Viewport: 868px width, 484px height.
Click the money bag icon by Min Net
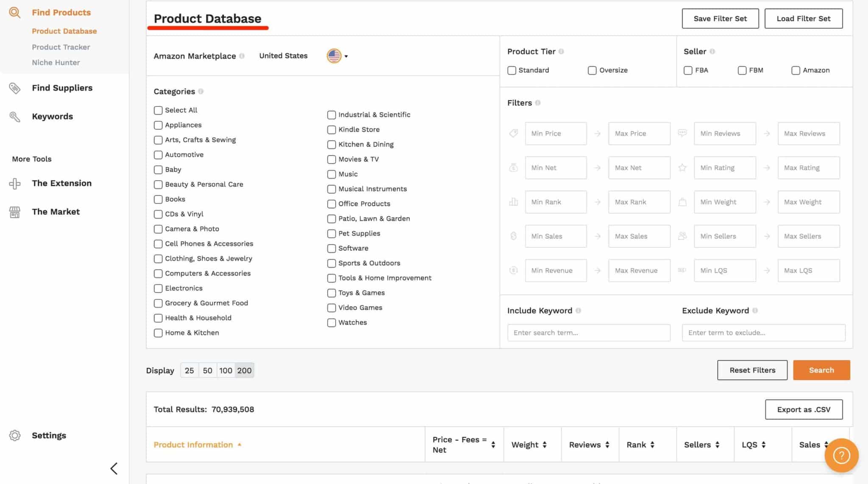pyautogui.click(x=514, y=168)
